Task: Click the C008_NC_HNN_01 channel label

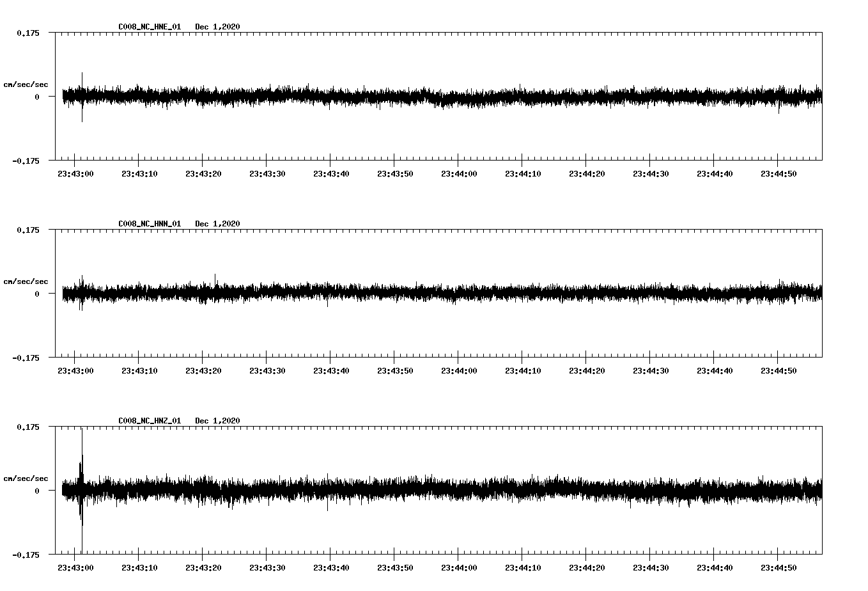Action: (x=148, y=223)
